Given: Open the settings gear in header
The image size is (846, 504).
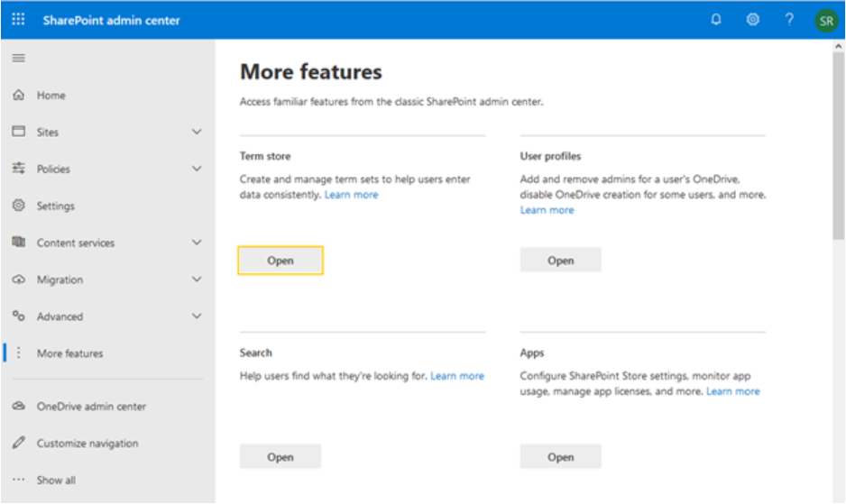Looking at the screenshot, I should pyautogui.click(x=752, y=19).
